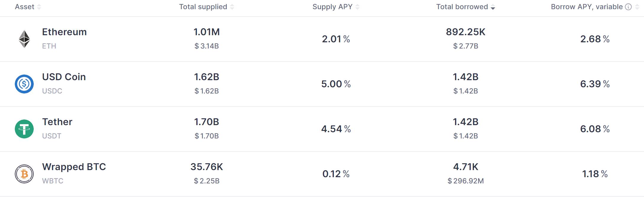Toggle the Total borrowed sort arrow
The width and height of the screenshot is (644, 197).
pyautogui.click(x=493, y=7)
